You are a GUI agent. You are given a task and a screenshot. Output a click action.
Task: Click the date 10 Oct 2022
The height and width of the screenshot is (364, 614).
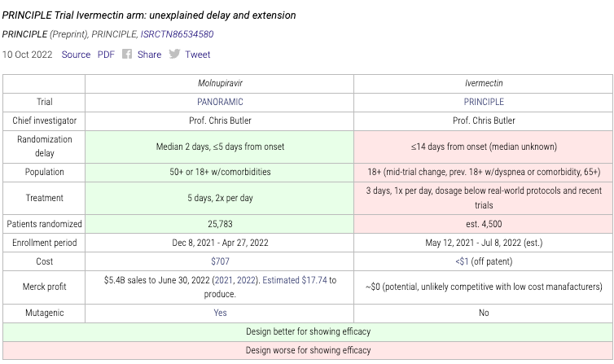pos(28,55)
